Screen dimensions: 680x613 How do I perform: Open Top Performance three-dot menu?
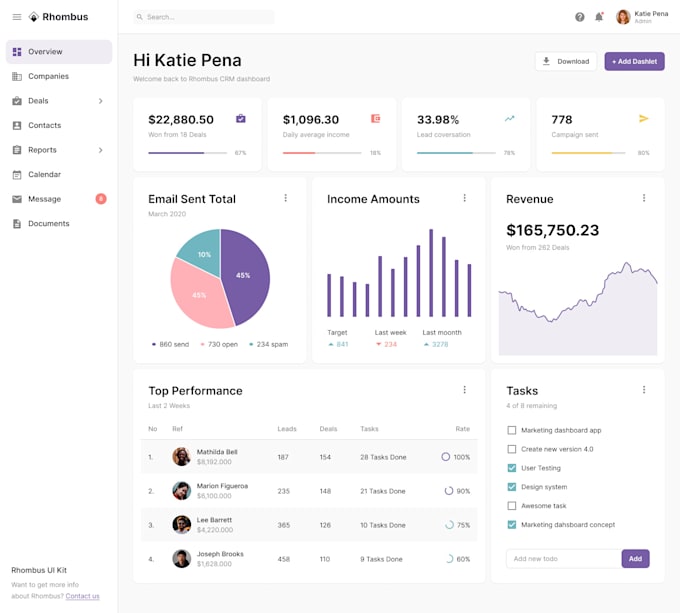tap(464, 390)
